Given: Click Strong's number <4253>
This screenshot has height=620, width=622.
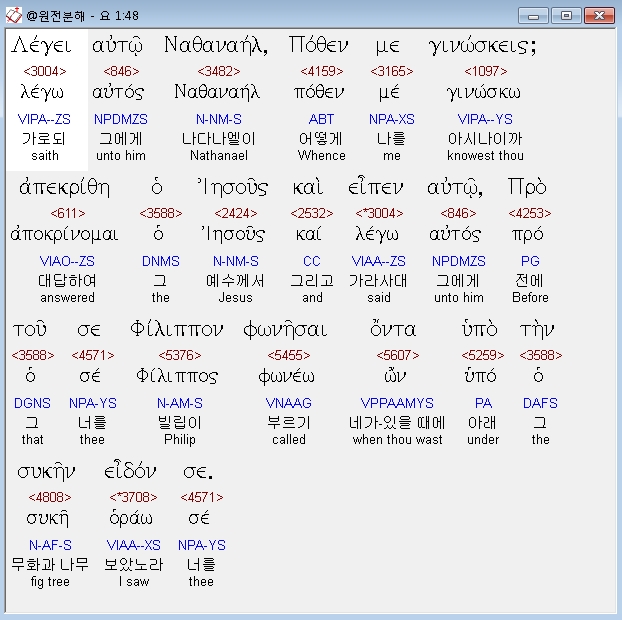Looking at the screenshot, I should point(530,213).
